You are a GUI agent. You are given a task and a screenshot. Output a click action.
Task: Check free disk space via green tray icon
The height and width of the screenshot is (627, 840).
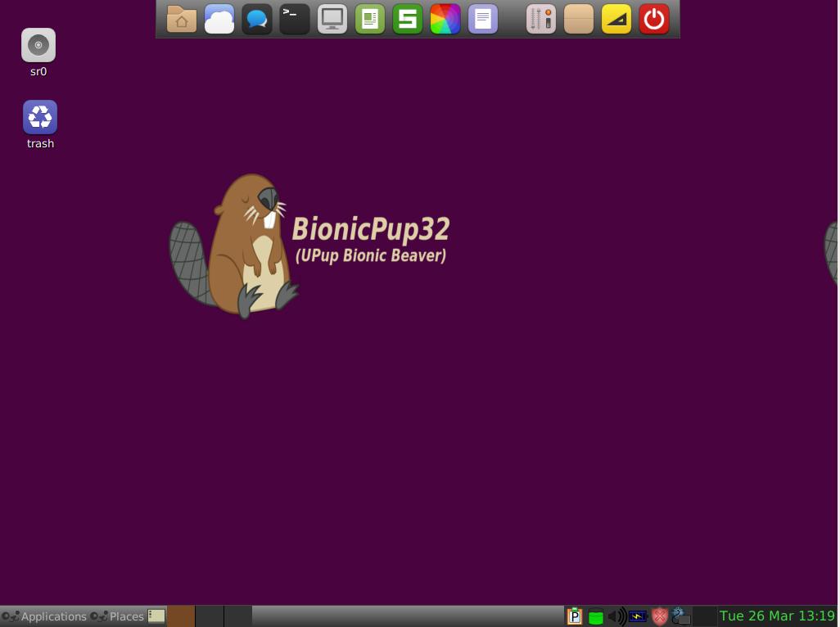[x=596, y=616]
